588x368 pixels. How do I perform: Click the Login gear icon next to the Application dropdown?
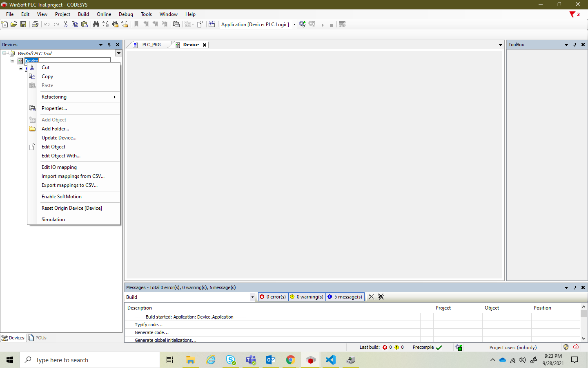pyautogui.click(x=302, y=24)
